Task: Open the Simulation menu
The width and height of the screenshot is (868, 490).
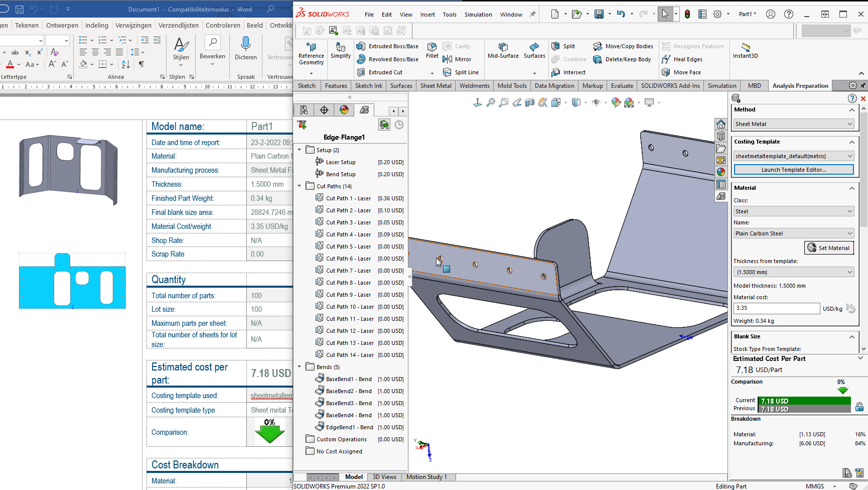Action: pyautogui.click(x=478, y=15)
